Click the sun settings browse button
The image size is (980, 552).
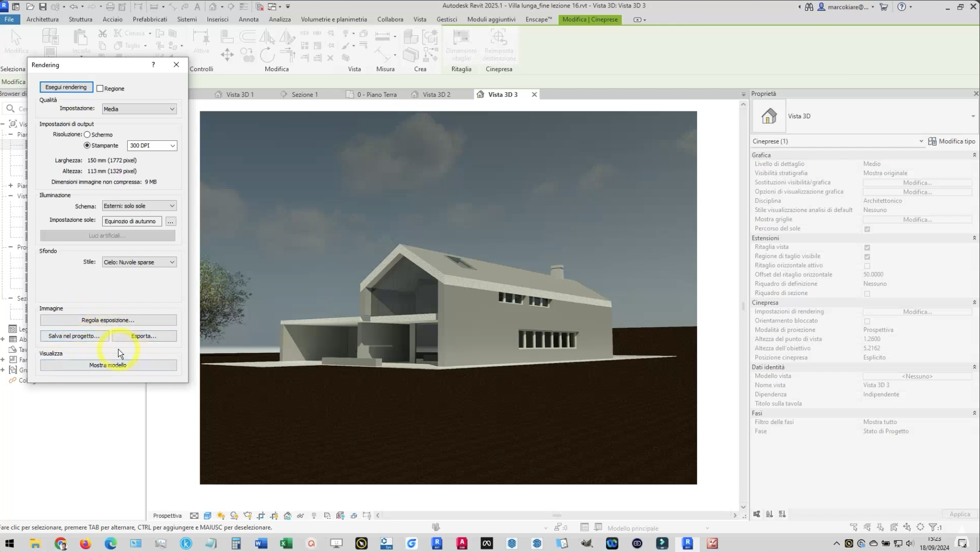tap(171, 221)
